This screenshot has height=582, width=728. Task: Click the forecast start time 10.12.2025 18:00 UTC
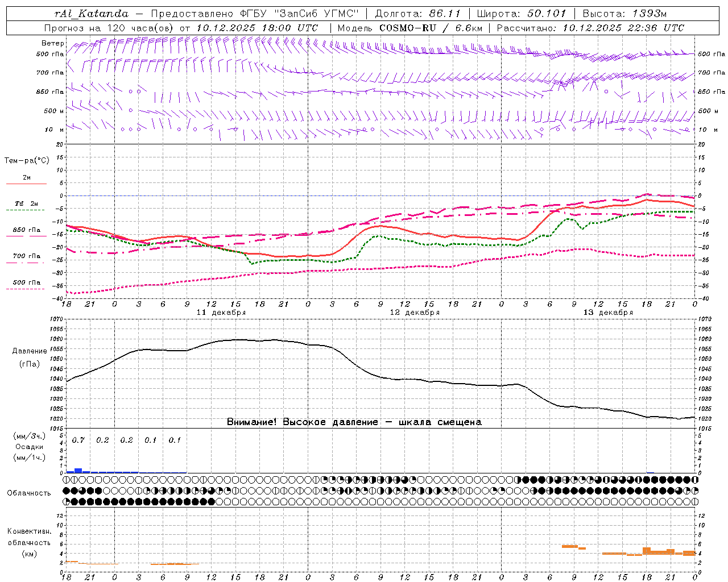click(x=257, y=28)
